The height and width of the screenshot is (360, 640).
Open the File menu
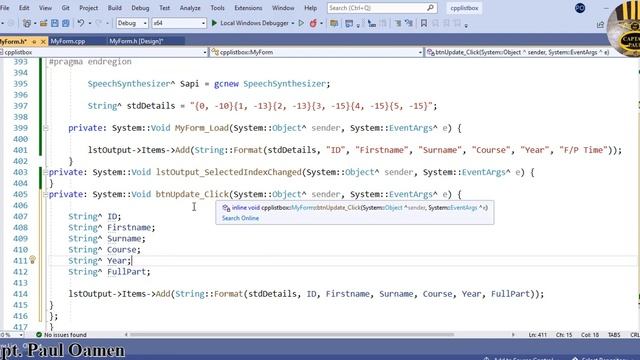pos(4,8)
